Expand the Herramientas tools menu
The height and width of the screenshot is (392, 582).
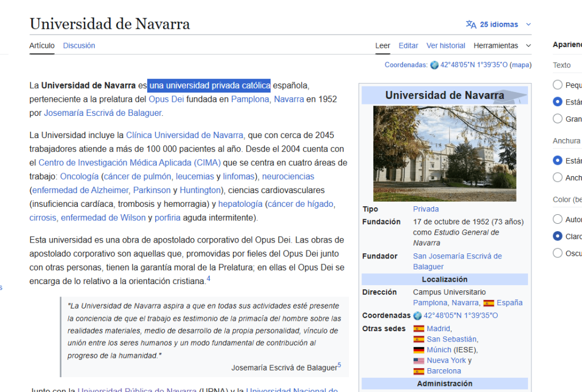(x=502, y=45)
